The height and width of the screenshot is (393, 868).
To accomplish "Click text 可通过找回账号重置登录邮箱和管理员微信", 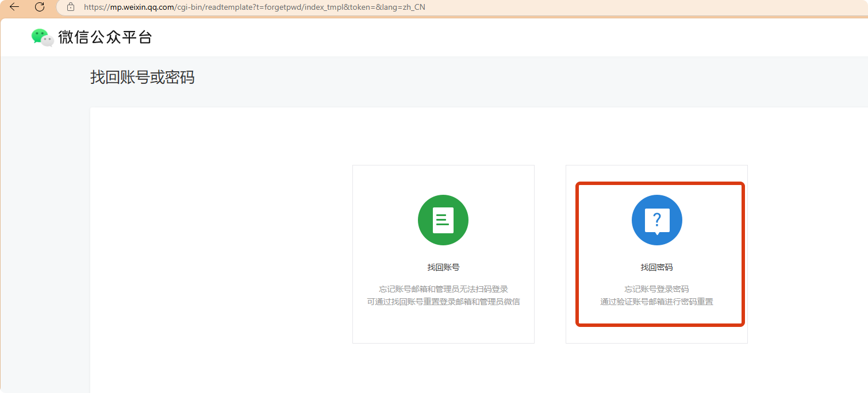I will tap(443, 302).
